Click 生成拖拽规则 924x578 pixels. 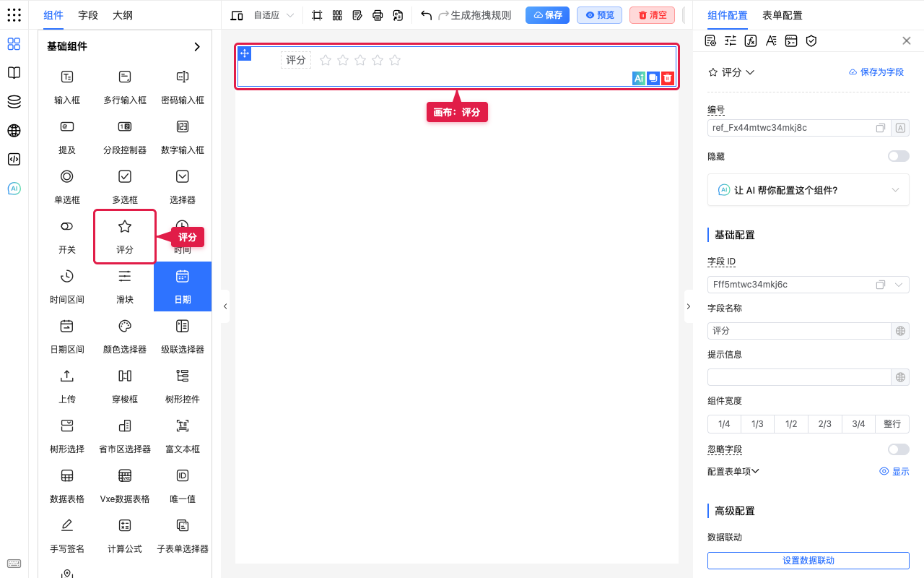(481, 15)
